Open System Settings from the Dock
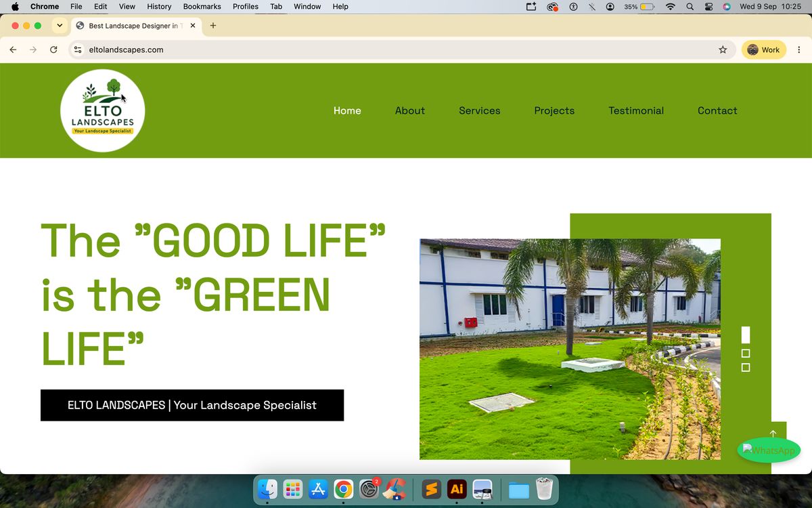Screen dimensions: 812x508 pos(369,489)
